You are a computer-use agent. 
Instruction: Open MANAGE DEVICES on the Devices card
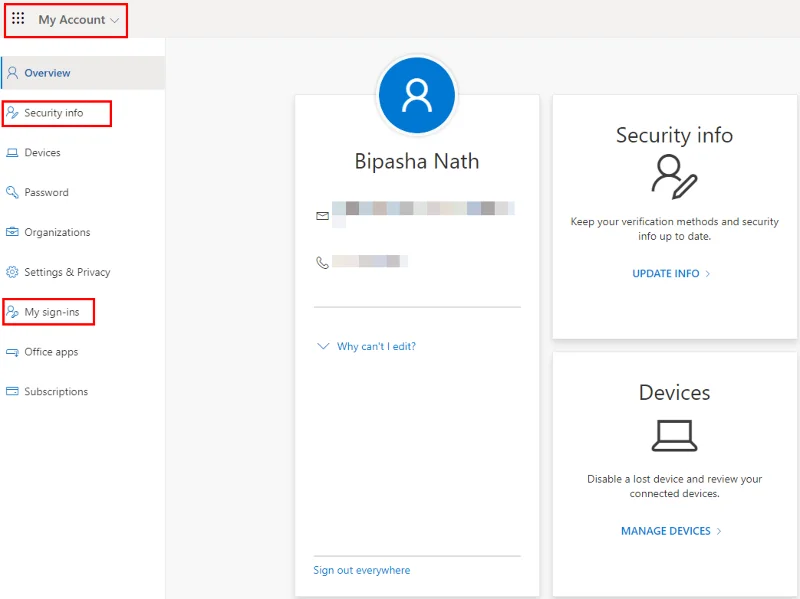[668, 531]
